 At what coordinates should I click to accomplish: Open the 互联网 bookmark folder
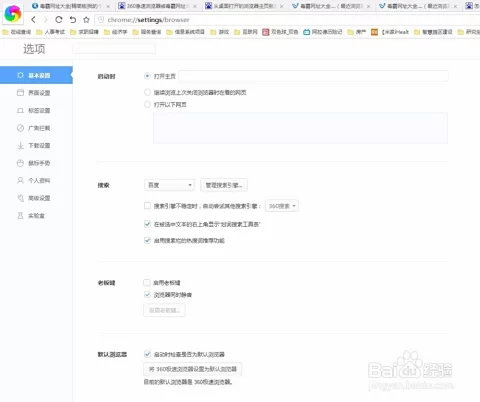click(x=246, y=32)
